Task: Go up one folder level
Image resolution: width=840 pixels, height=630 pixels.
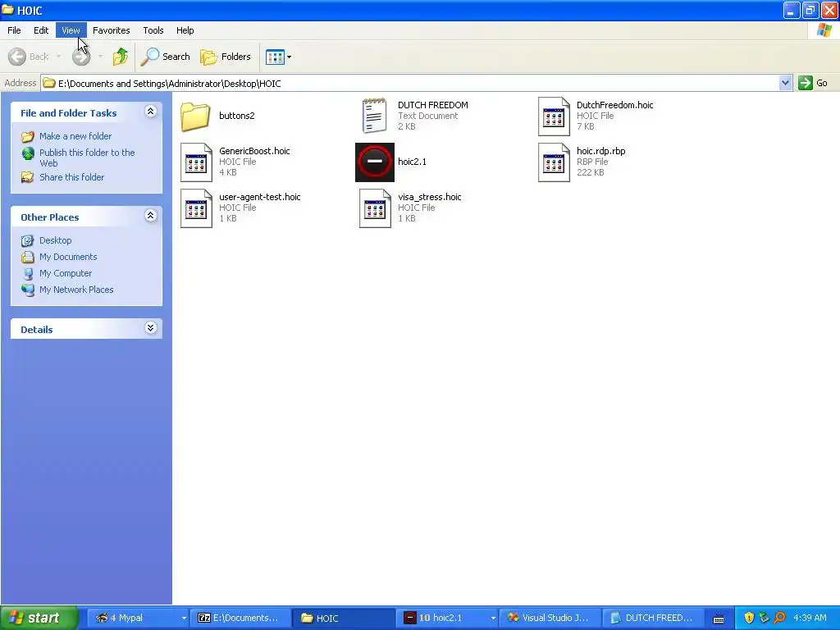Action: [121, 57]
